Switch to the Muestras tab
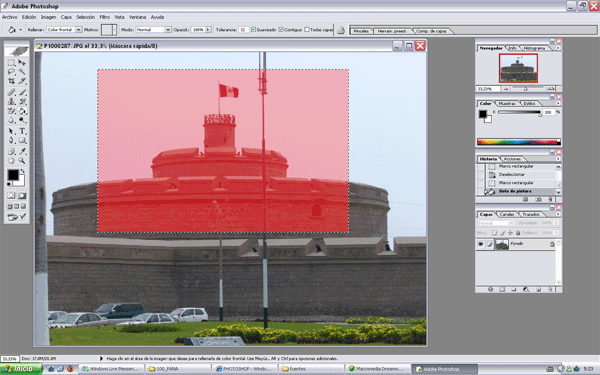600x375 pixels. tap(507, 104)
